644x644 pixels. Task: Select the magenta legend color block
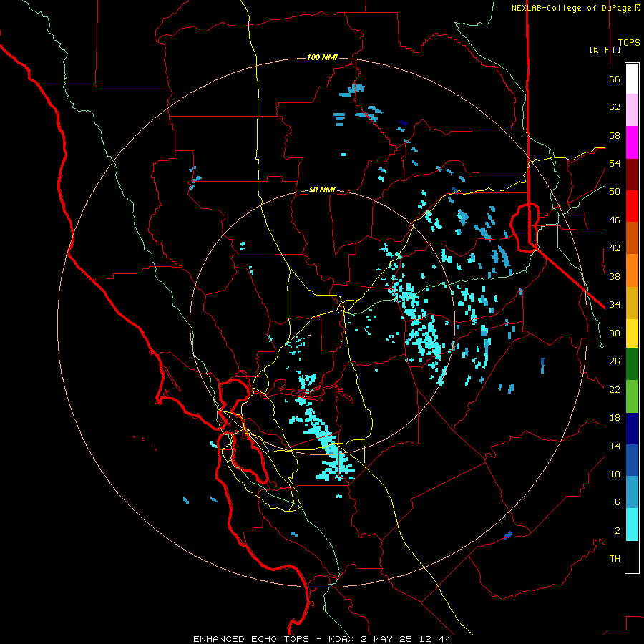tap(632, 142)
